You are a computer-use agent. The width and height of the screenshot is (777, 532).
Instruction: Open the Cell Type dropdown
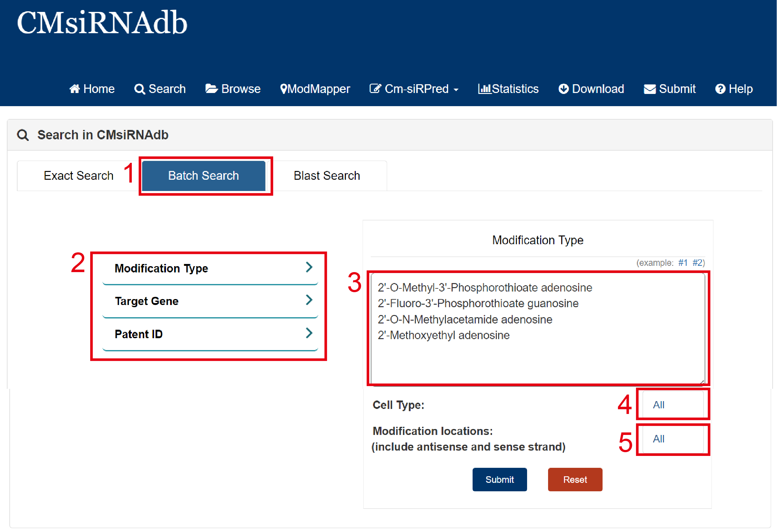pos(672,405)
